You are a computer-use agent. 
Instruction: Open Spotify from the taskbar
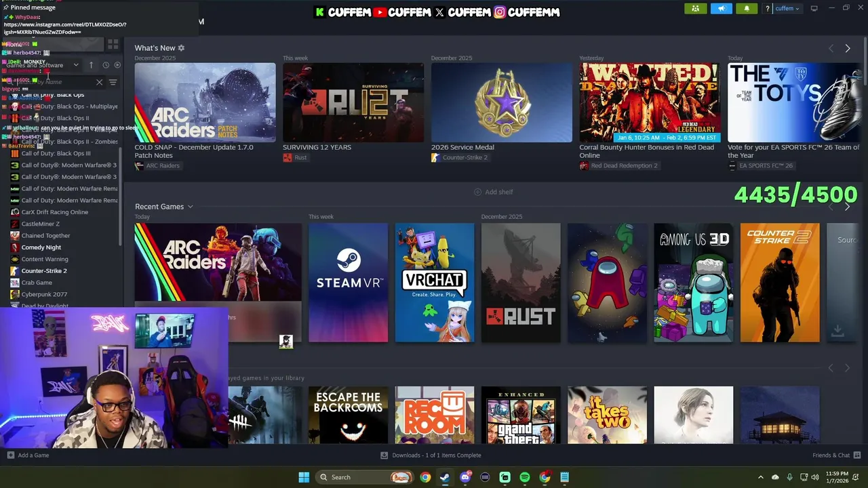coord(525,477)
